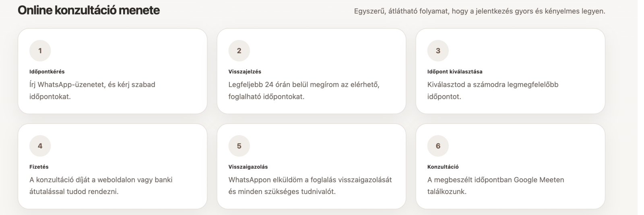Click the "Konzultáció" card heading
The width and height of the screenshot is (644, 215).
click(x=443, y=167)
